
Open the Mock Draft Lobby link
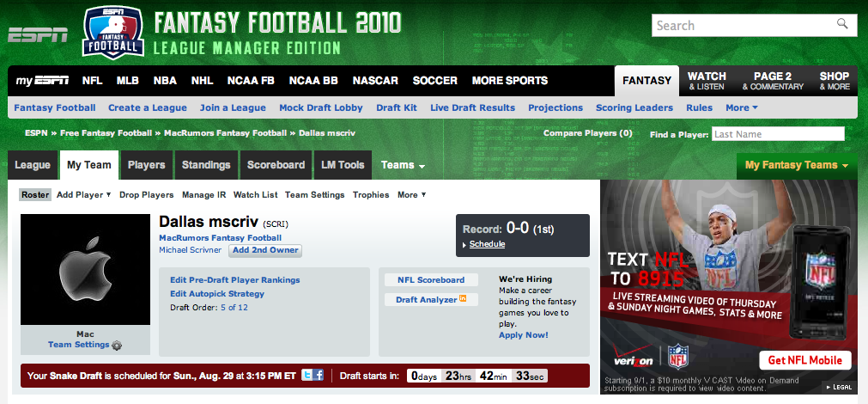click(320, 107)
